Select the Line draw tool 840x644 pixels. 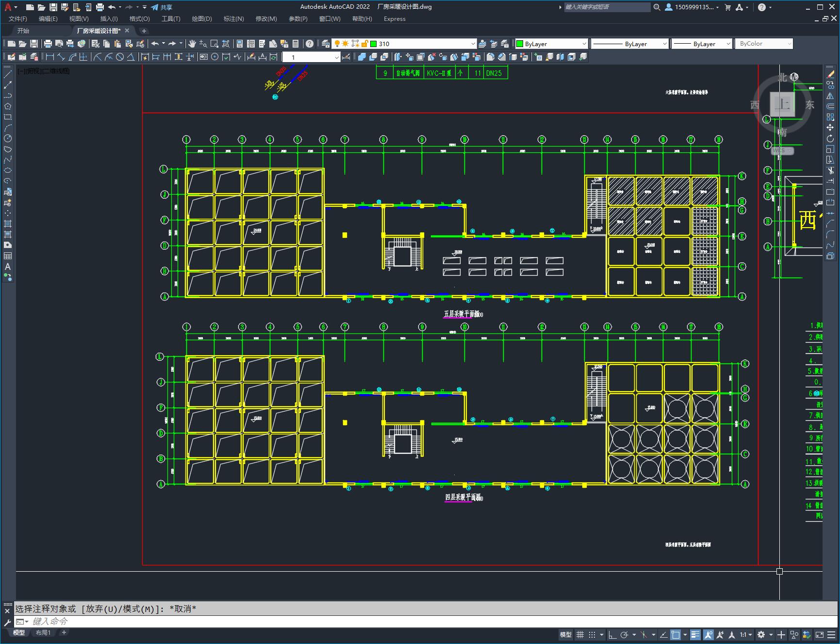click(8, 74)
